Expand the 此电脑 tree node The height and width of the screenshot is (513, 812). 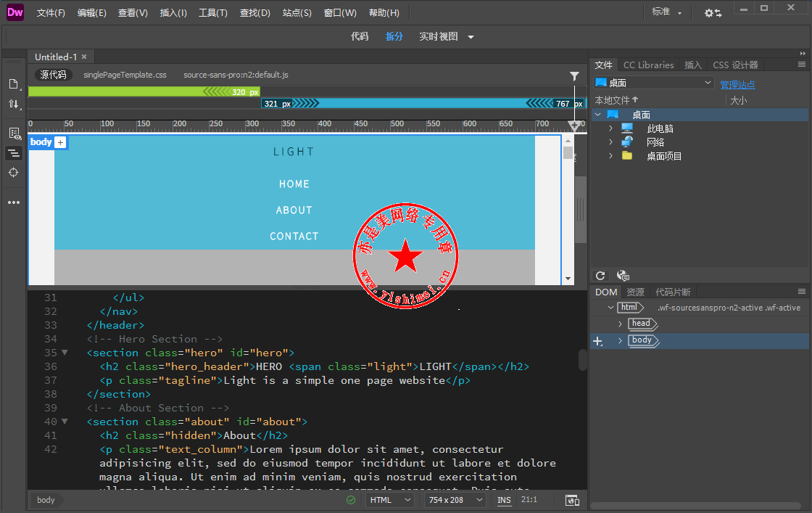coord(611,128)
